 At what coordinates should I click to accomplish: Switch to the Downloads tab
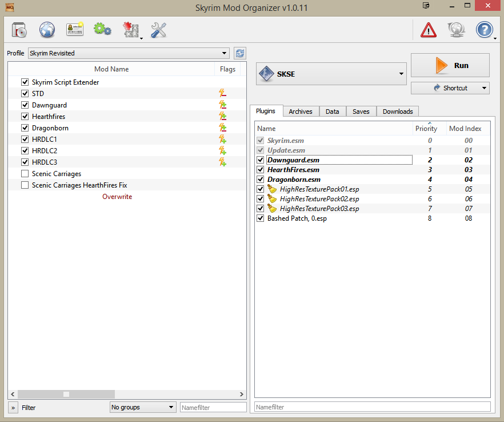[x=398, y=112]
